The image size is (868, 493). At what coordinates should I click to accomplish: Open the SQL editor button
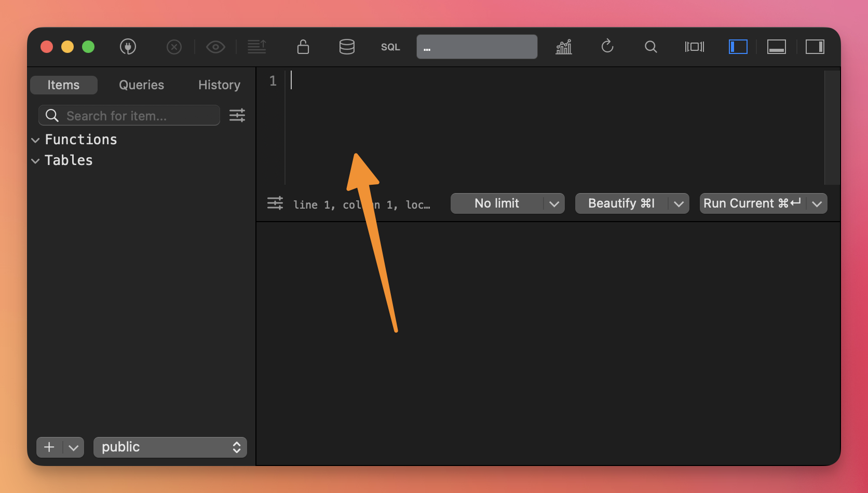click(x=390, y=47)
